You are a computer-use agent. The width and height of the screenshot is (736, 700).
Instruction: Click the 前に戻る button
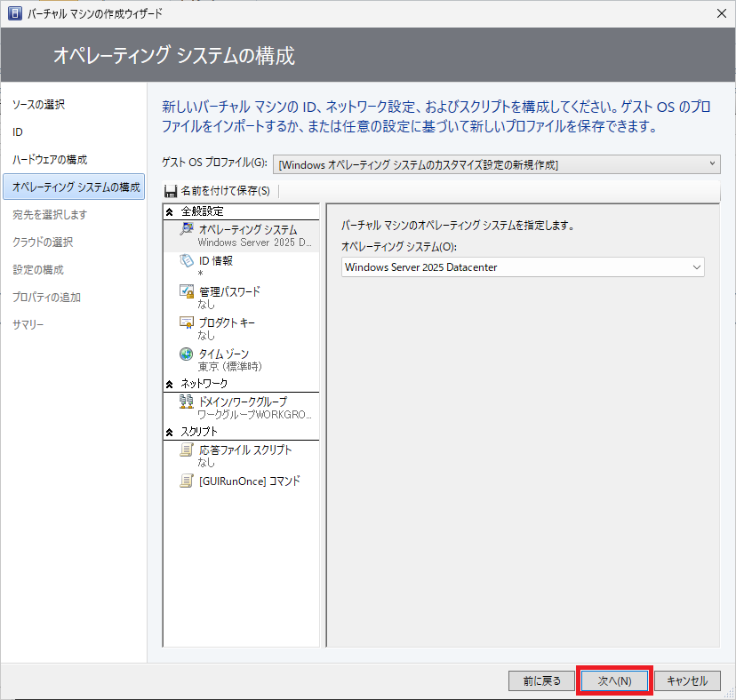tap(541, 680)
